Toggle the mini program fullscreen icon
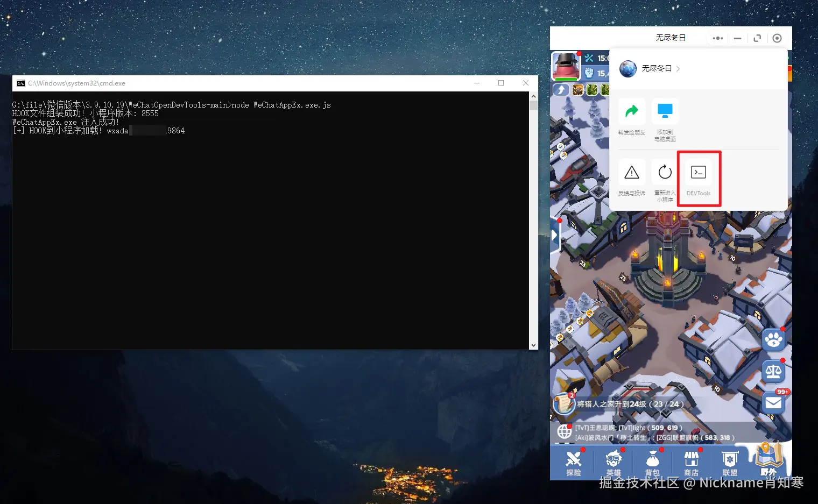Screen dimensions: 818x504 [x=757, y=38]
